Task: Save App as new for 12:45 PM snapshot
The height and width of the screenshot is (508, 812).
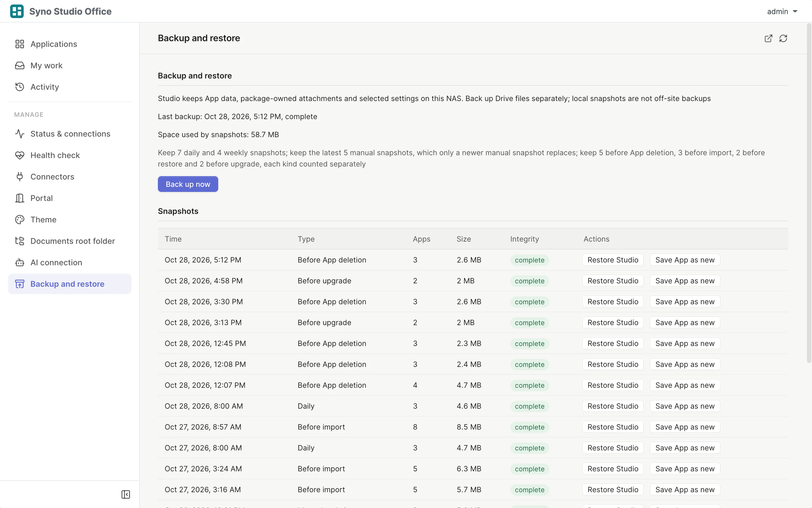Action: 685,343
